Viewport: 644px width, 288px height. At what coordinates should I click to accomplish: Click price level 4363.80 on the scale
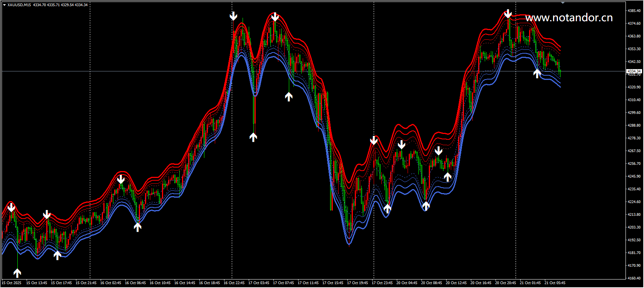[x=634, y=36]
